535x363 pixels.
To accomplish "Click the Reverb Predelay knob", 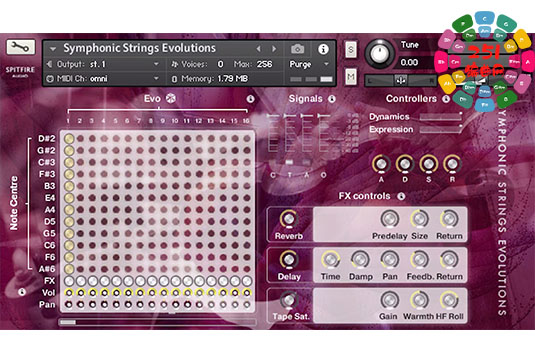I will (390, 219).
